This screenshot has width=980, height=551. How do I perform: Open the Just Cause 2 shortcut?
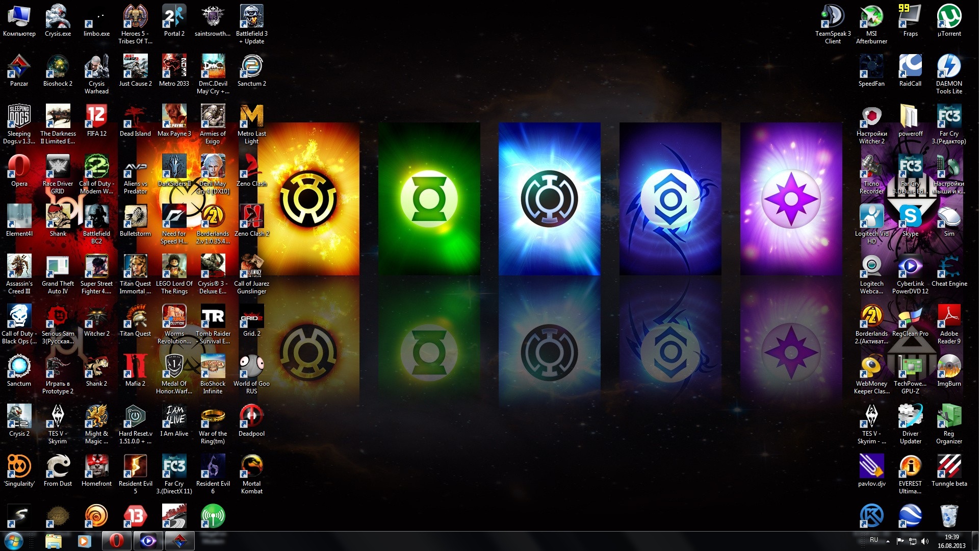click(135, 71)
